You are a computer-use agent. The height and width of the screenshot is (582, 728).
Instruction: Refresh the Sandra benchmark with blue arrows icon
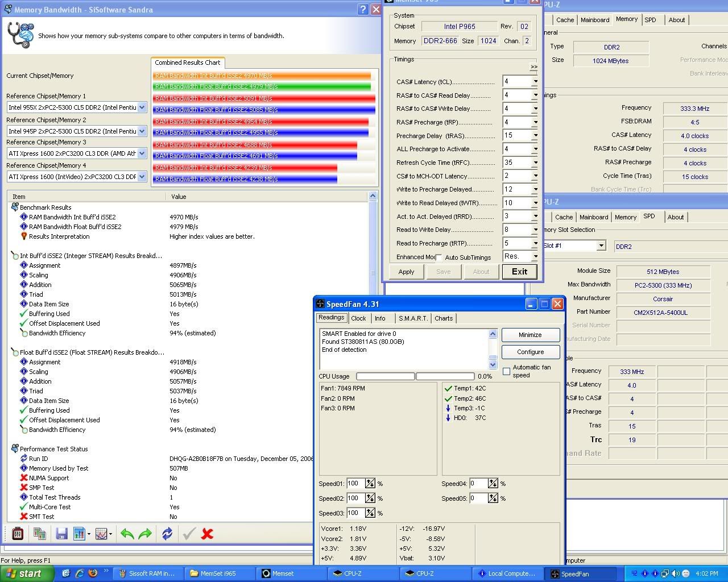click(167, 534)
